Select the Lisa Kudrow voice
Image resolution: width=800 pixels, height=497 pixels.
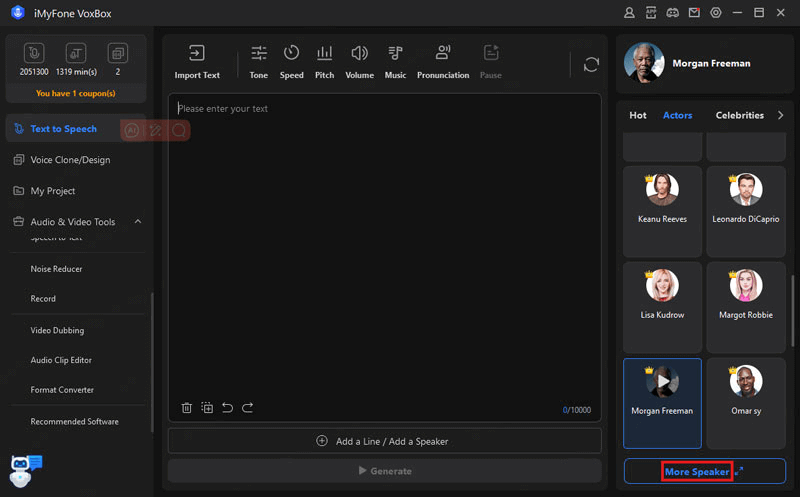click(662, 307)
